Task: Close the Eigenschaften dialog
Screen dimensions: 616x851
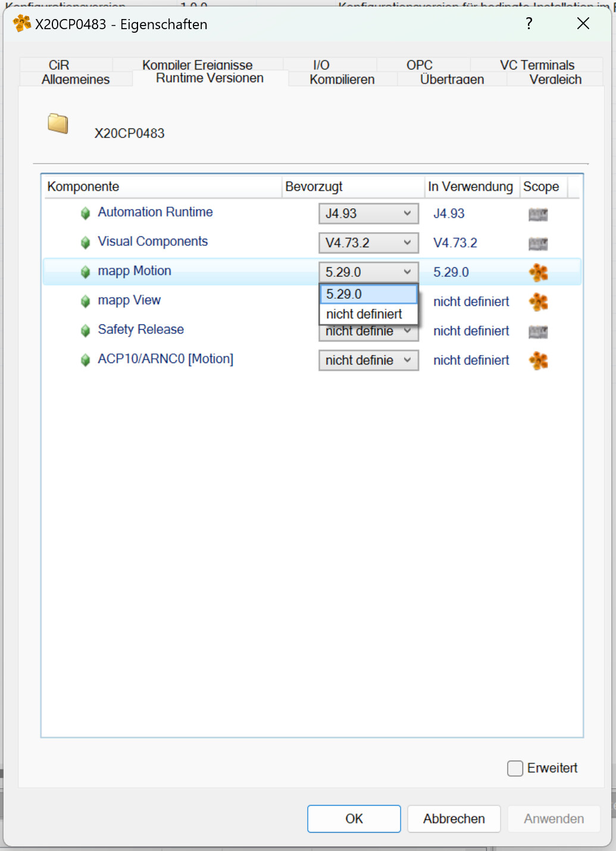Action: coord(583,23)
